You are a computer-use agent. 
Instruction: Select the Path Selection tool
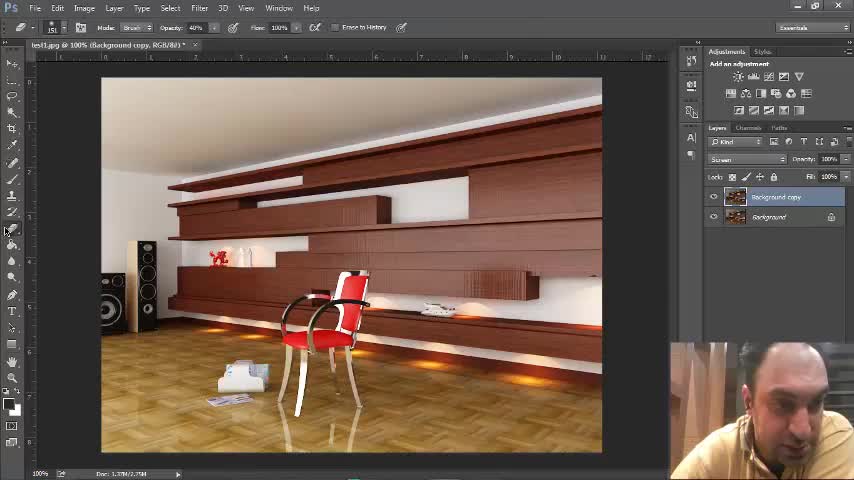point(11,328)
